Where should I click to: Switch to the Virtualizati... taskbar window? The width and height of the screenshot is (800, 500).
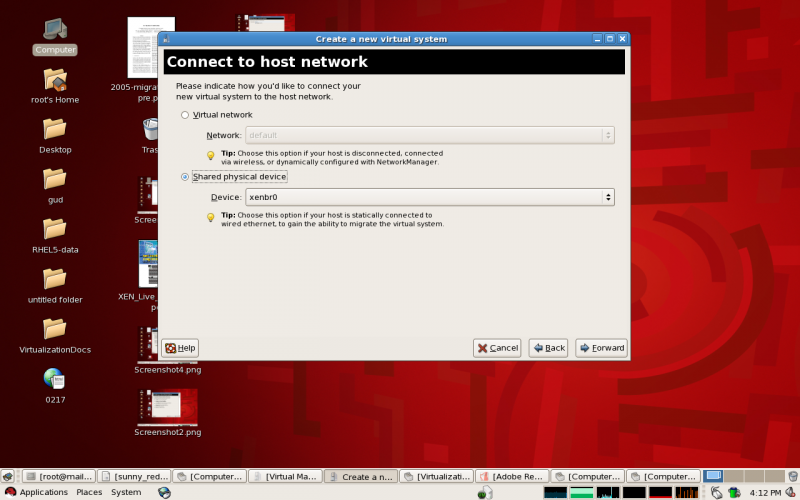(x=437, y=476)
